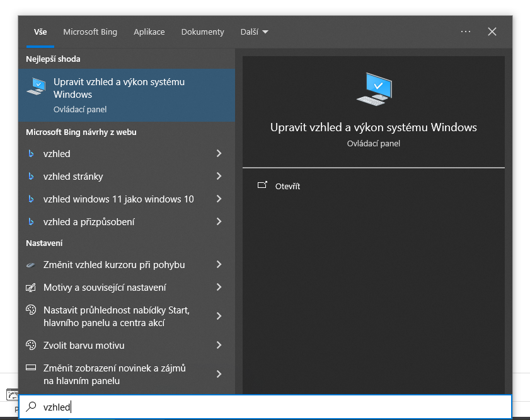Click the Bing icon beside 'vzhled'
This screenshot has width=530, height=420.
point(31,153)
